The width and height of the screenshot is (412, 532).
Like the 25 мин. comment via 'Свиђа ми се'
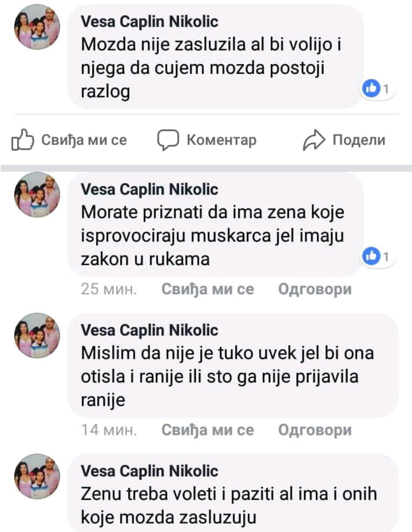[208, 289]
